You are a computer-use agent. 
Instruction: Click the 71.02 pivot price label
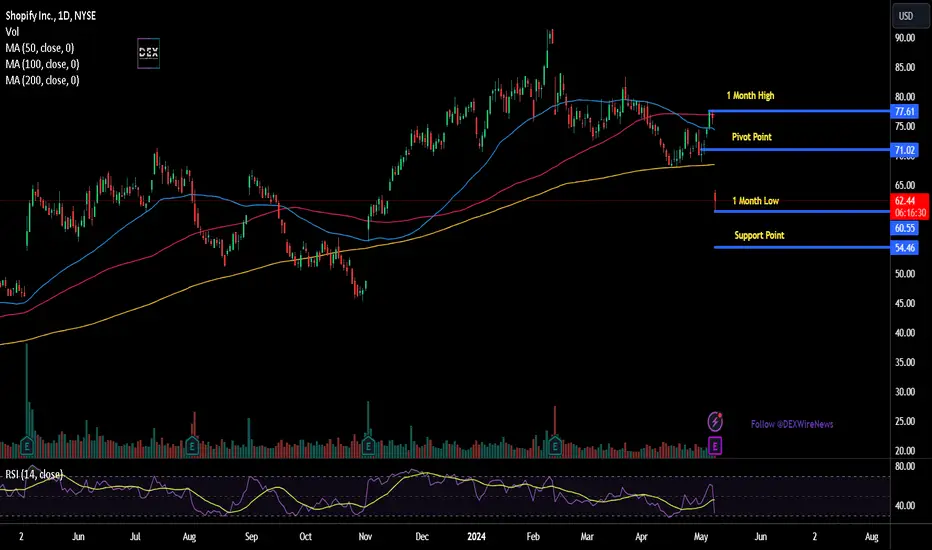pyautogui.click(x=905, y=150)
